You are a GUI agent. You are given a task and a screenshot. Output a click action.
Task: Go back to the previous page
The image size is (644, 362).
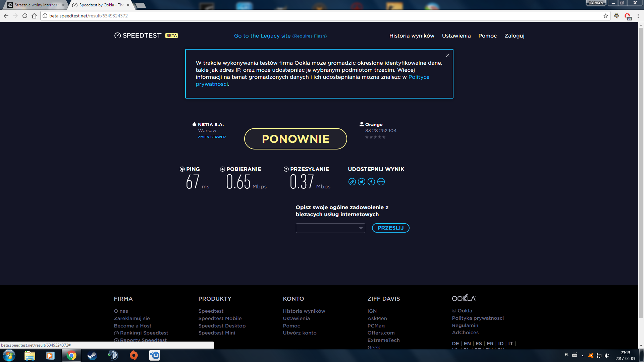coord(6,16)
